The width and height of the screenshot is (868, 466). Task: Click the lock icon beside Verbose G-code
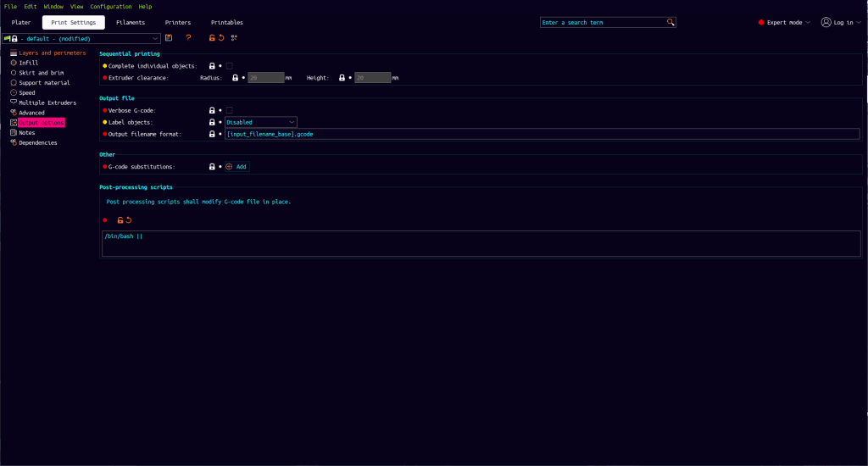click(x=212, y=110)
